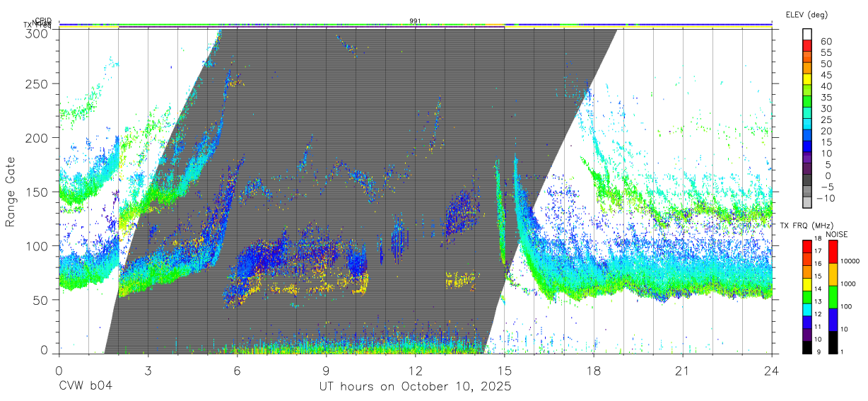Screen dimensions: 868x401
Task: Select the yellow swatch in TX FRQ bar
Action: (x=807, y=284)
